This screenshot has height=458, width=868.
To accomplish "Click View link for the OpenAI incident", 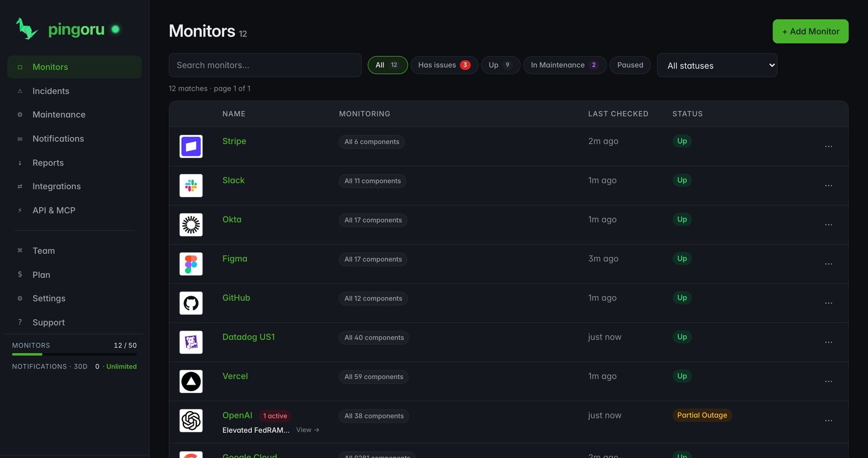I will [308, 430].
